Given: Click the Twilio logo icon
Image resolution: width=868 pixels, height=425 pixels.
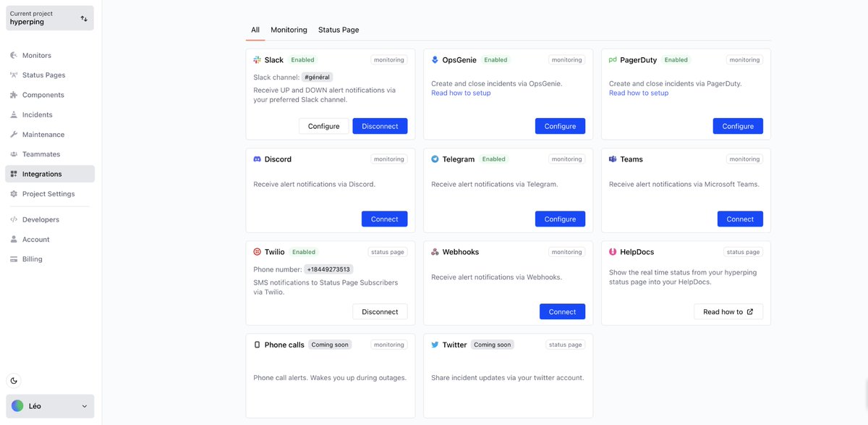Looking at the screenshot, I should tap(257, 252).
